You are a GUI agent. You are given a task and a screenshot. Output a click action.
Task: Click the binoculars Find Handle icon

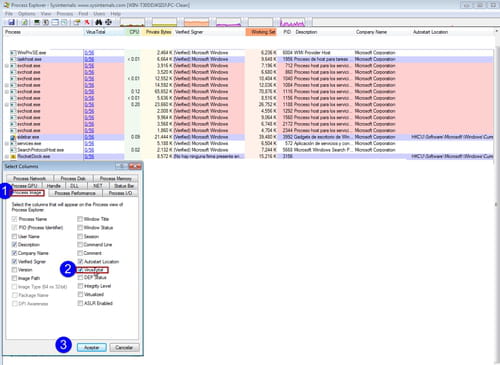(x=99, y=22)
